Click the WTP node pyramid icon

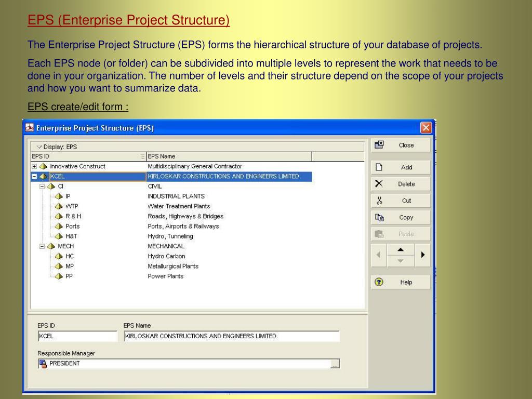[x=59, y=206]
